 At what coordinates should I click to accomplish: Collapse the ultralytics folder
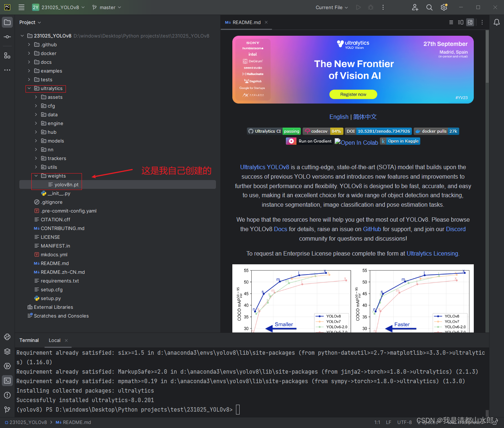pyautogui.click(x=29, y=88)
